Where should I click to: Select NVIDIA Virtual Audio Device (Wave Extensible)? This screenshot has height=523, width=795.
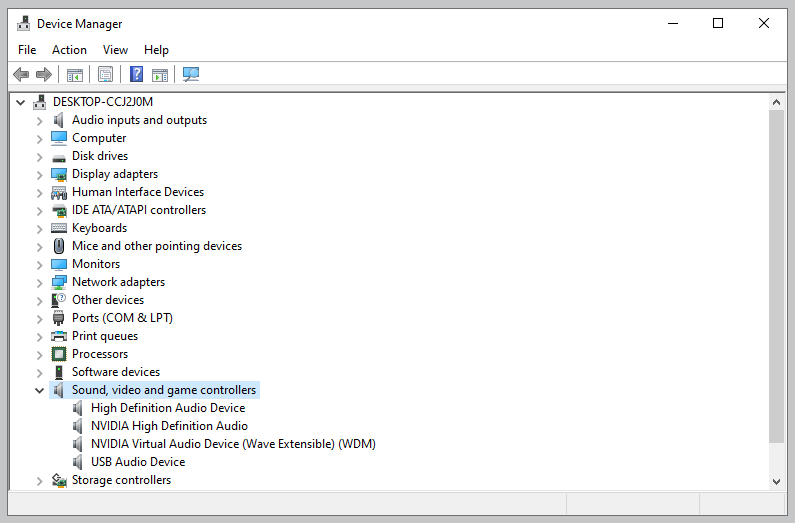tap(233, 444)
